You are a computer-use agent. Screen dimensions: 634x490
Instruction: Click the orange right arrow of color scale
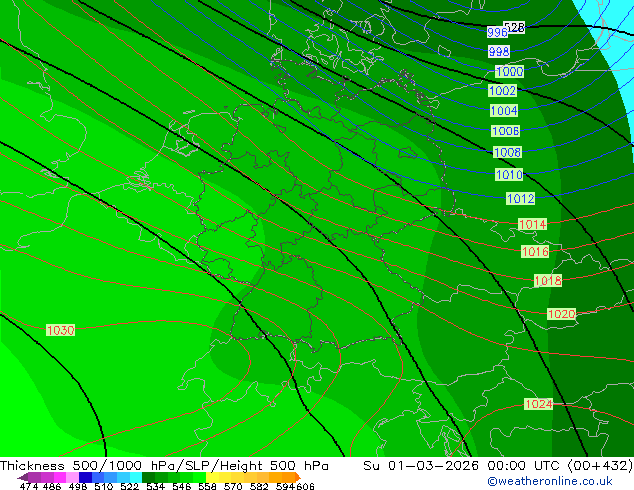pos(298,477)
